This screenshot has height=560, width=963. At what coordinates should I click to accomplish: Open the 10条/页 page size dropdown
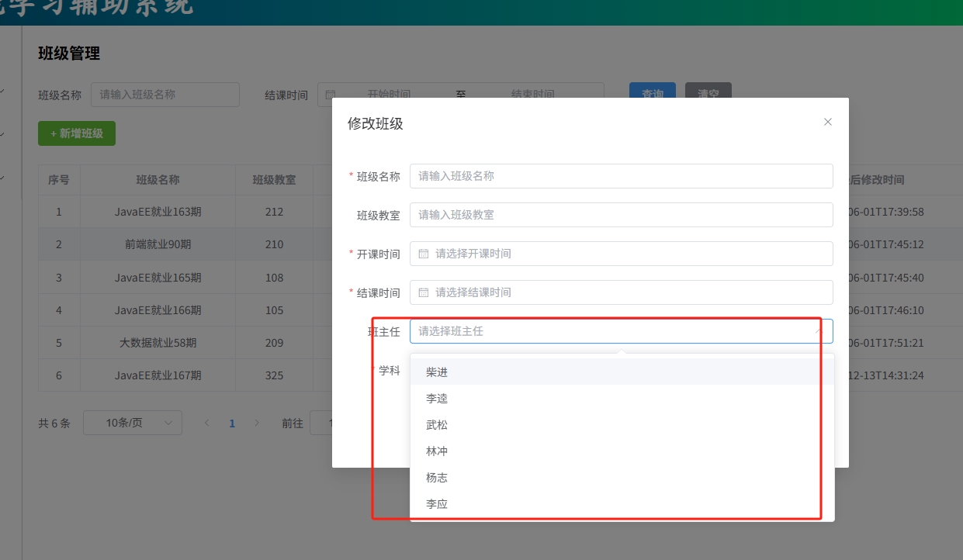(132, 423)
